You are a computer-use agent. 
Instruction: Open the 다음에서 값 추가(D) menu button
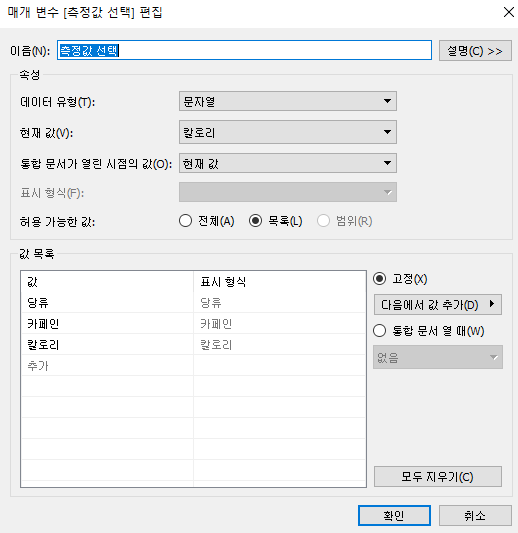pos(437,305)
